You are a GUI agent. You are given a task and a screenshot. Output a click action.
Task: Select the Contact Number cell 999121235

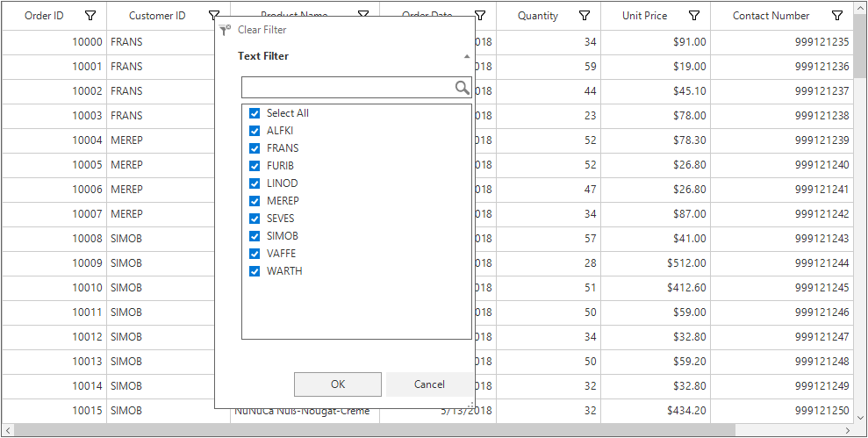(x=782, y=42)
